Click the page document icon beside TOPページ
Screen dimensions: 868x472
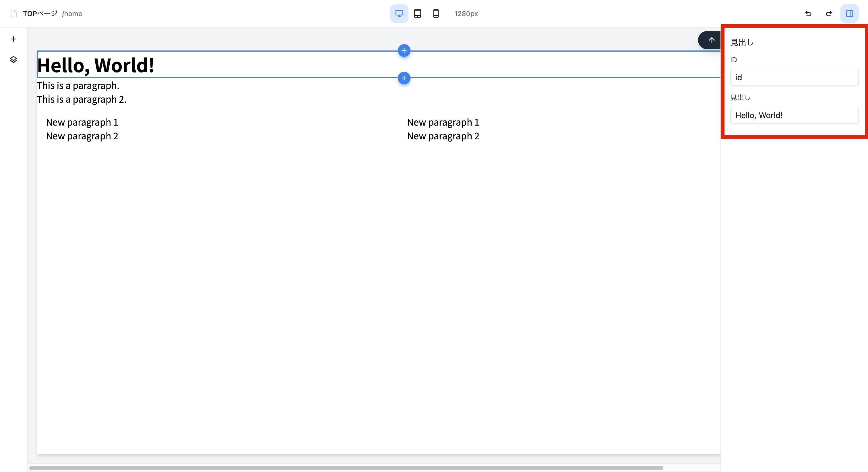pos(13,13)
